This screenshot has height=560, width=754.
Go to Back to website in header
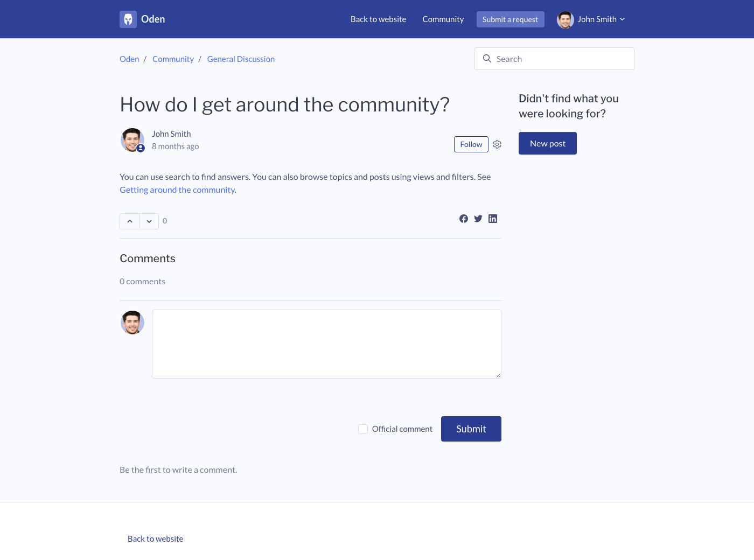378,19
